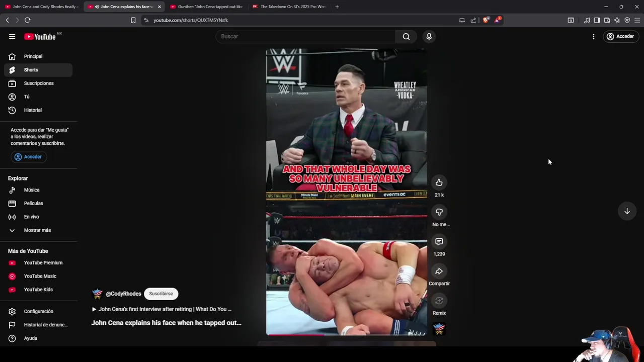Switch to John Cena and Cody Rhodes tab
The width and height of the screenshot is (644, 362).
41,7
